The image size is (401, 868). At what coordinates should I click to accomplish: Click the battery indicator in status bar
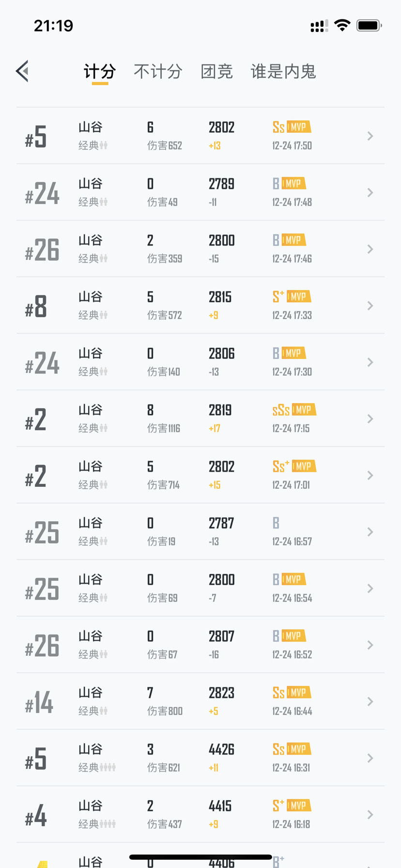(370, 25)
